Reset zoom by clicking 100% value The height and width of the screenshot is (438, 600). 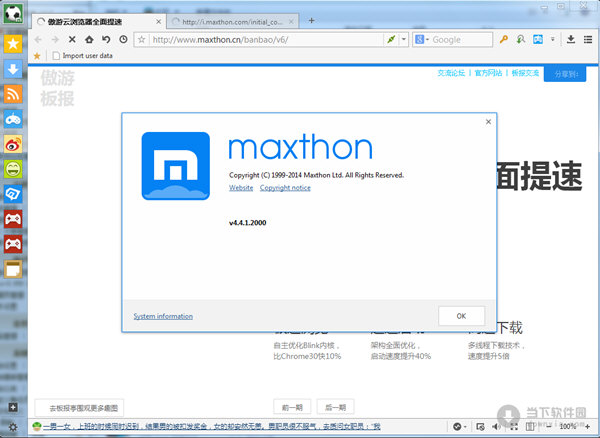[567, 426]
